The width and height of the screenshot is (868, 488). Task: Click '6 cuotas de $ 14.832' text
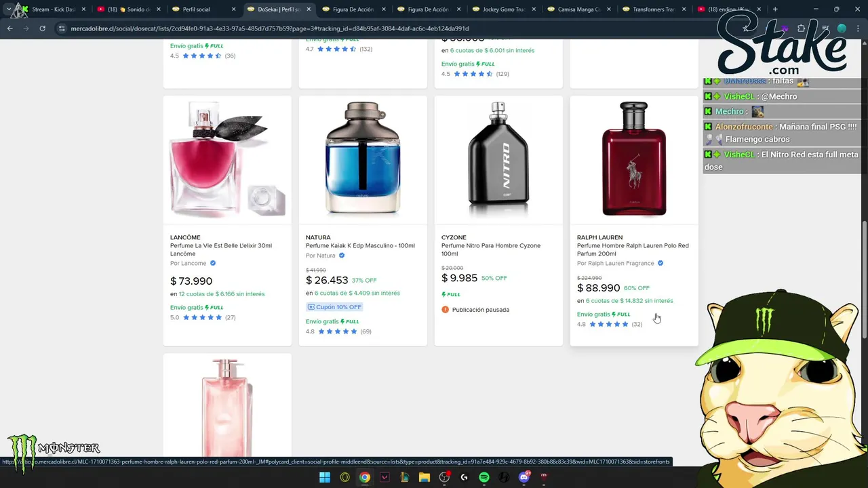[629, 301]
